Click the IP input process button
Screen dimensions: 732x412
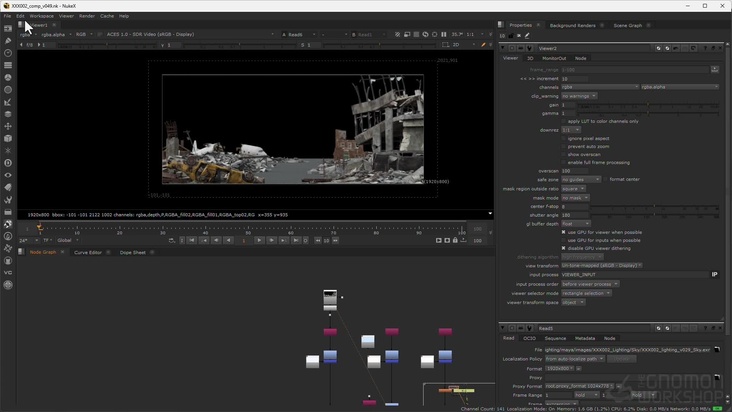[x=714, y=274]
